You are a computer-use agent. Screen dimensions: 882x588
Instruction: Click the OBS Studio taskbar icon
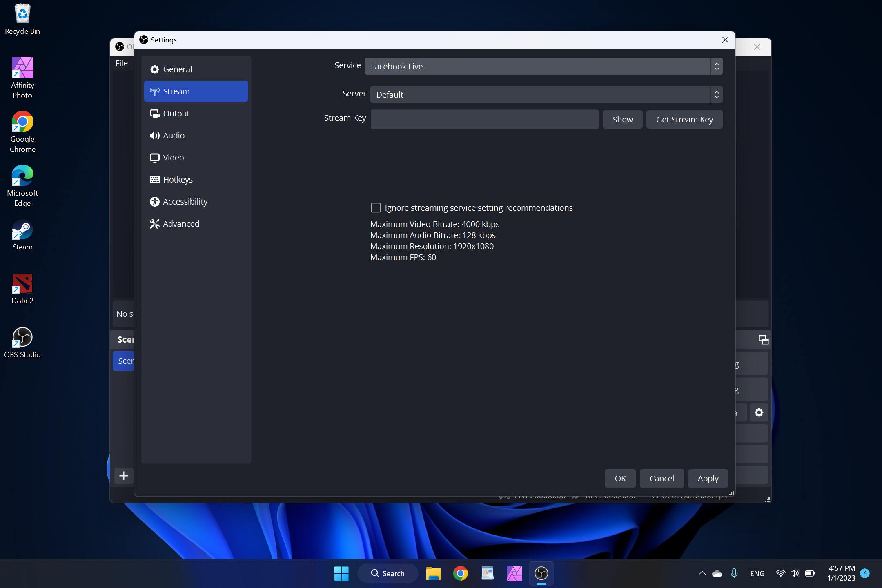(x=541, y=573)
